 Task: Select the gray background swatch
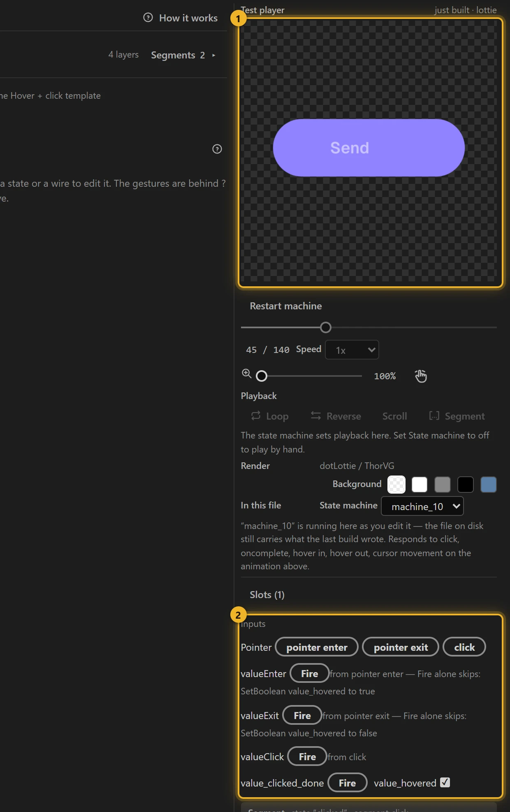click(x=443, y=485)
